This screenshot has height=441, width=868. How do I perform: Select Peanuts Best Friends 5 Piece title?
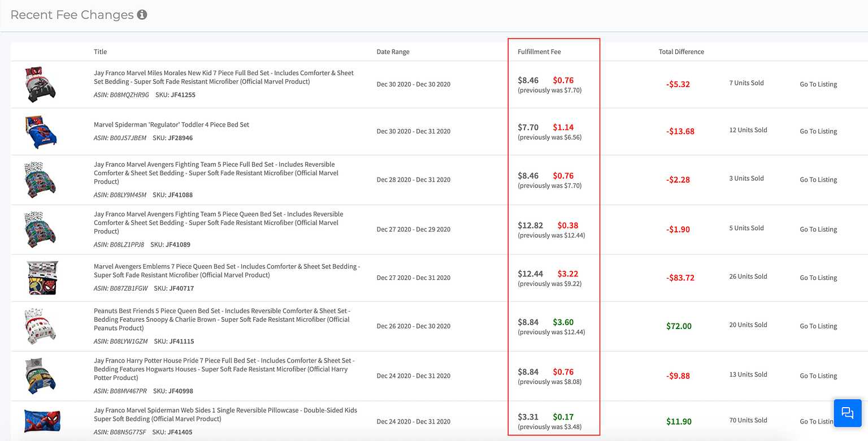[x=222, y=319]
